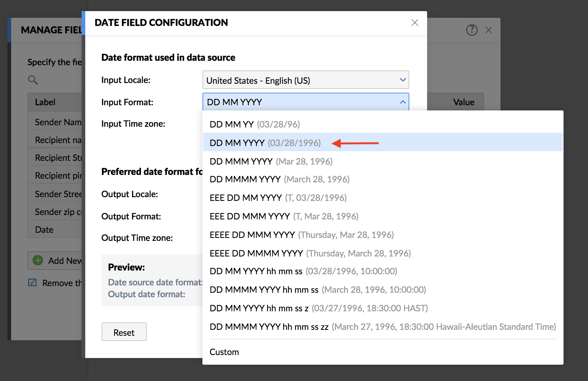The width and height of the screenshot is (588, 381).
Task: Toggle the Remove checkbox
Action: pyautogui.click(x=33, y=283)
